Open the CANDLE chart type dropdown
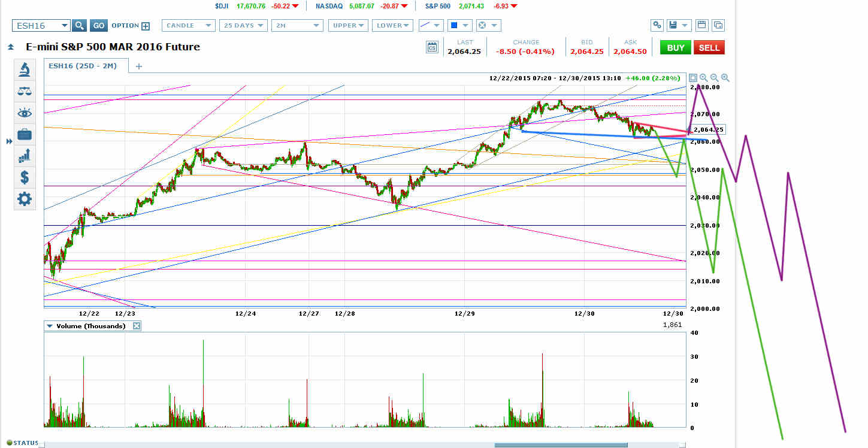 [189, 26]
